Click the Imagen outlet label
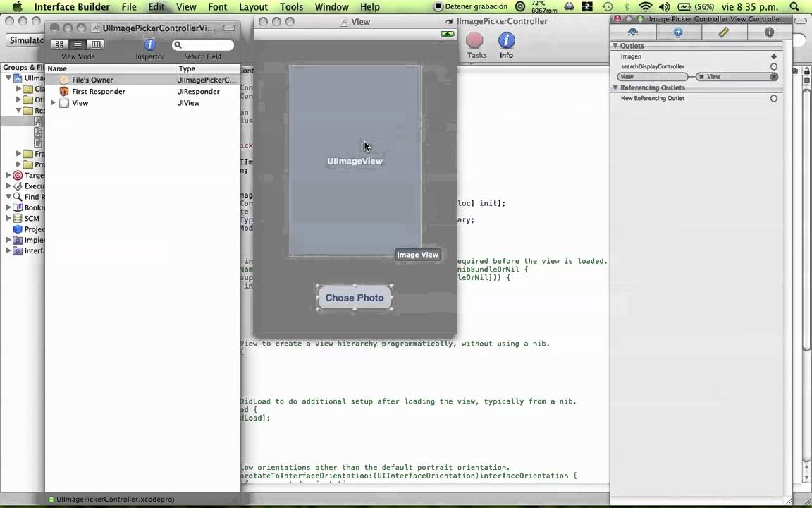This screenshot has width=812, height=508. (631, 56)
